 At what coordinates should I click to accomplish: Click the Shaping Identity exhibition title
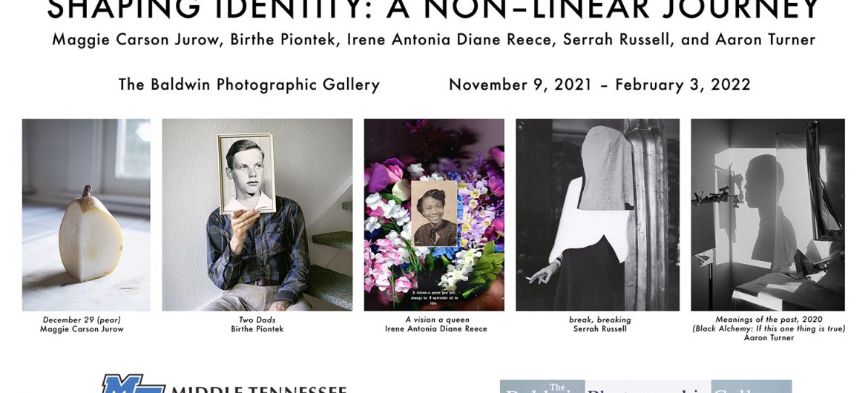(x=433, y=10)
